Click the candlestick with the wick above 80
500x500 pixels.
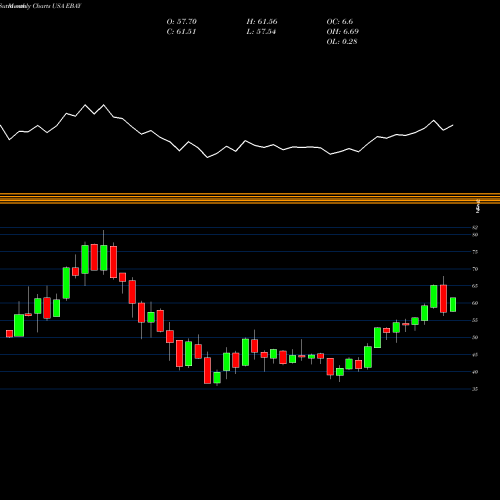point(104,258)
